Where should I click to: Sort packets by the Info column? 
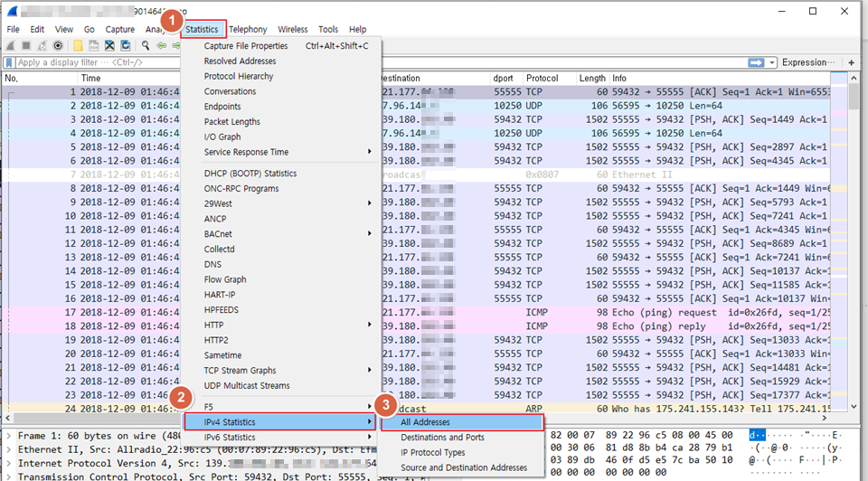720,79
